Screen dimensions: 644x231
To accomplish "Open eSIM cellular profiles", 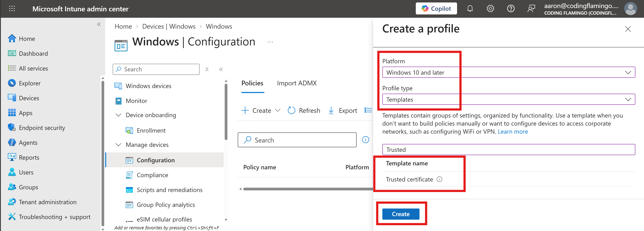I will click(x=164, y=219).
